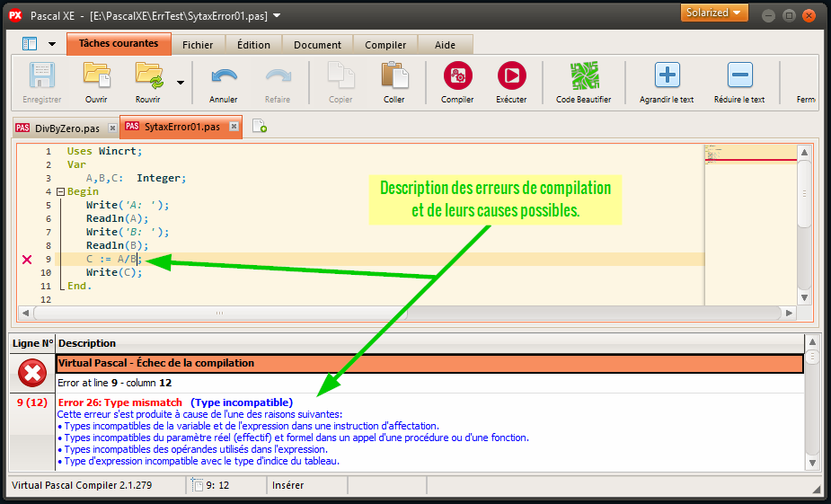The height and width of the screenshot is (504, 831).
Task: Shrink text with Réduire le text
Action: (x=739, y=75)
